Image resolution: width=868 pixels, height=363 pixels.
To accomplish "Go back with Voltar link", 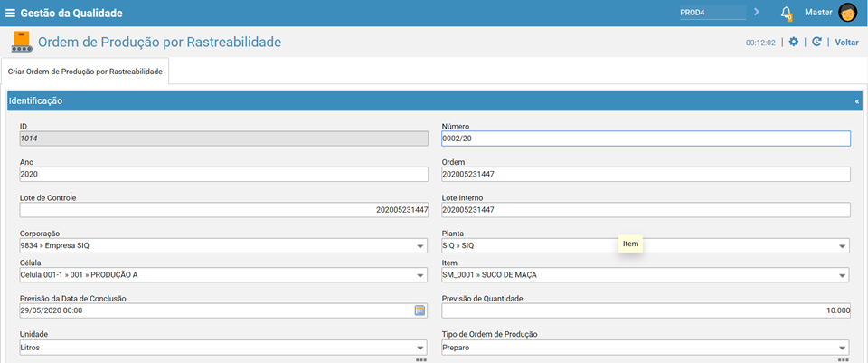I will pyautogui.click(x=847, y=43).
